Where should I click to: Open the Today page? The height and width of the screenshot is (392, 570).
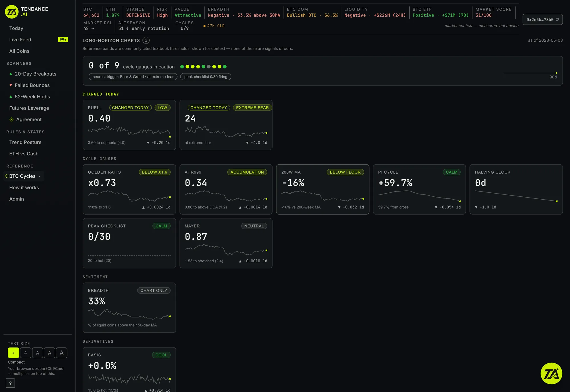click(16, 28)
